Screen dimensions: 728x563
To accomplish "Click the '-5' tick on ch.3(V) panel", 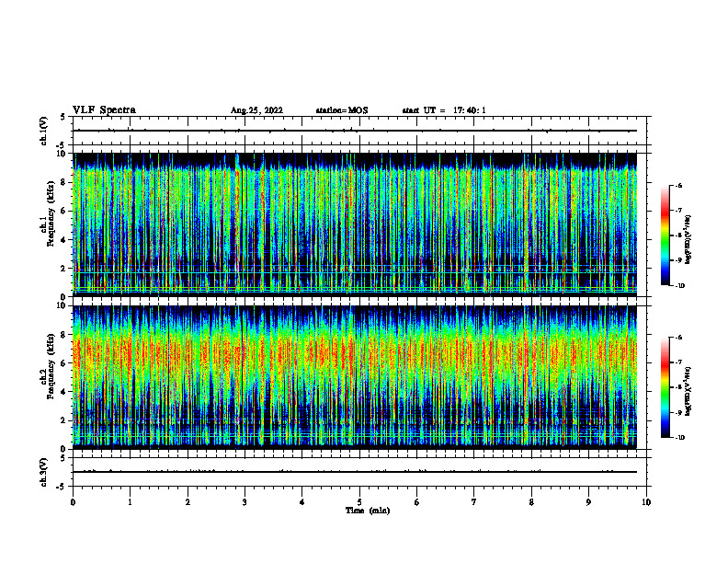I will [x=62, y=487].
